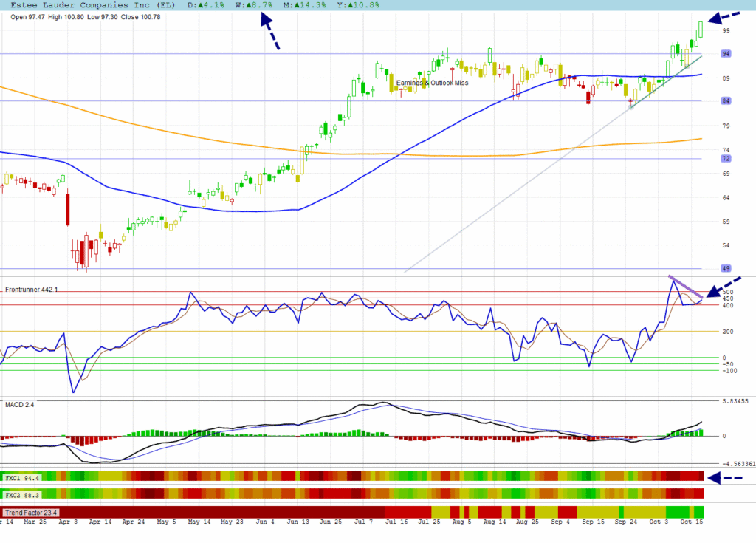The width and height of the screenshot is (756, 543).
Task: Select the highlighted 49 price level tag
Action: click(726, 268)
